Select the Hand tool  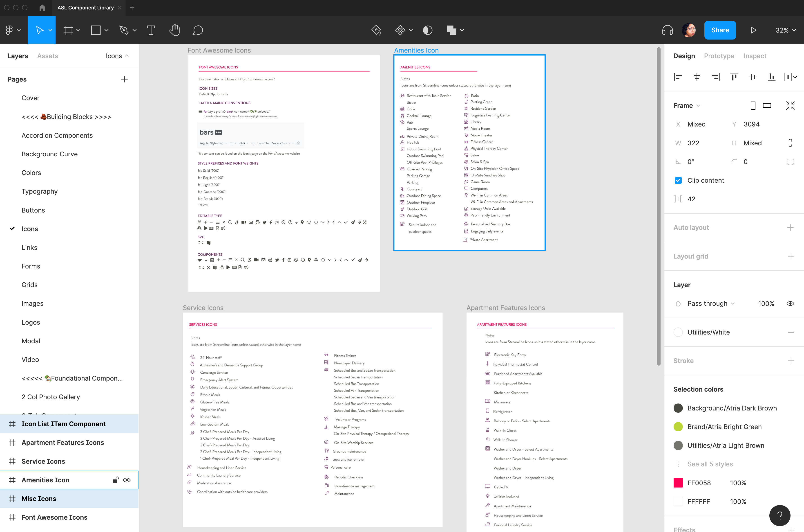pyautogui.click(x=174, y=30)
